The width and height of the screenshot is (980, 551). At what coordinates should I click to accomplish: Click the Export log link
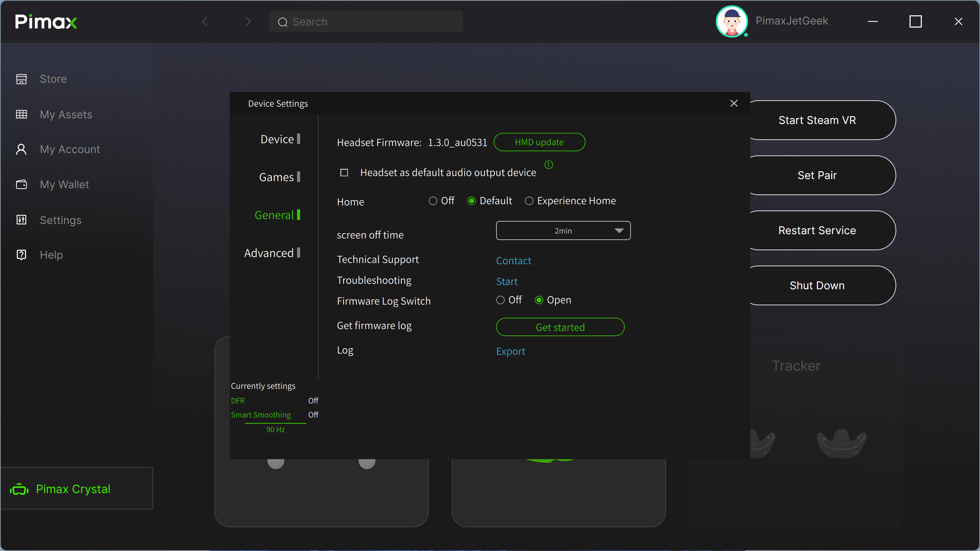tap(510, 351)
